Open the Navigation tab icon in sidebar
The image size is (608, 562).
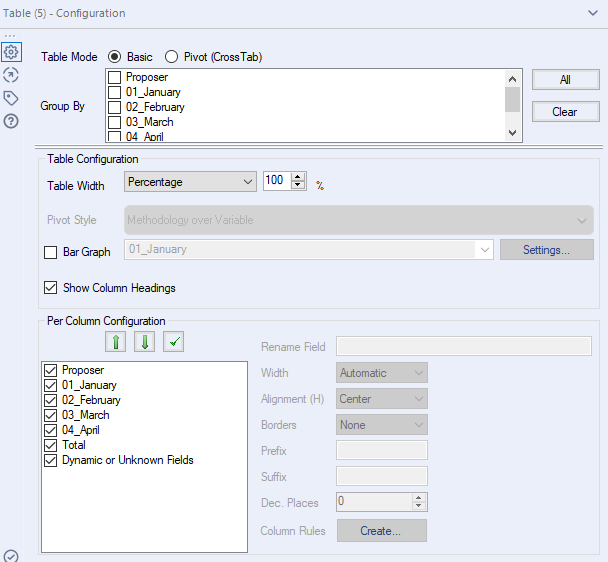tap(11, 75)
